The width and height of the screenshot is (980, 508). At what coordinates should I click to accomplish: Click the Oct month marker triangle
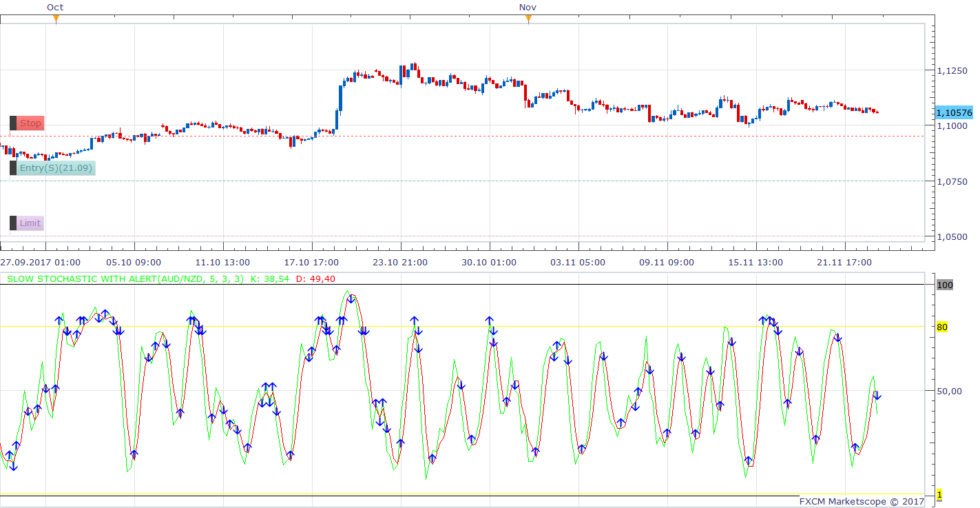pos(56,19)
